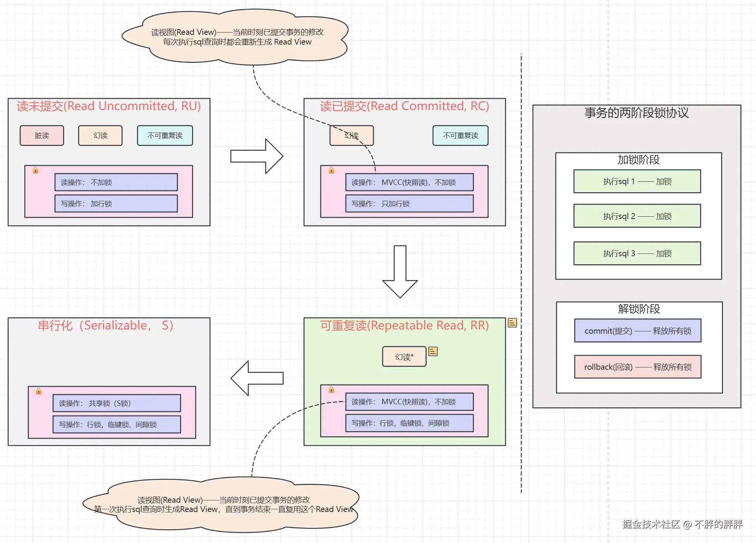Open the note icon beside the Repeatable Read title
Screen dimensions: 756x543
click(512, 323)
